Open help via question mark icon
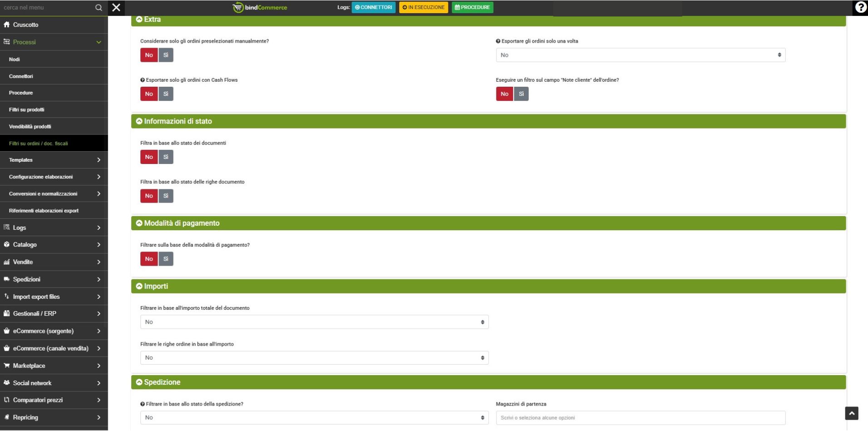Screen dimensions: 868x431 (x=860, y=7)
